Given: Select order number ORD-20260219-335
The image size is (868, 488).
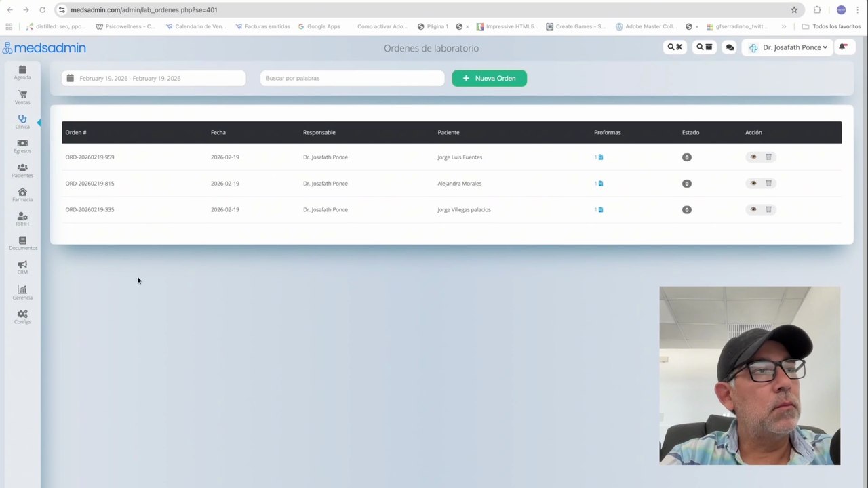Looking at the screenshot, I should click(90, 210).
